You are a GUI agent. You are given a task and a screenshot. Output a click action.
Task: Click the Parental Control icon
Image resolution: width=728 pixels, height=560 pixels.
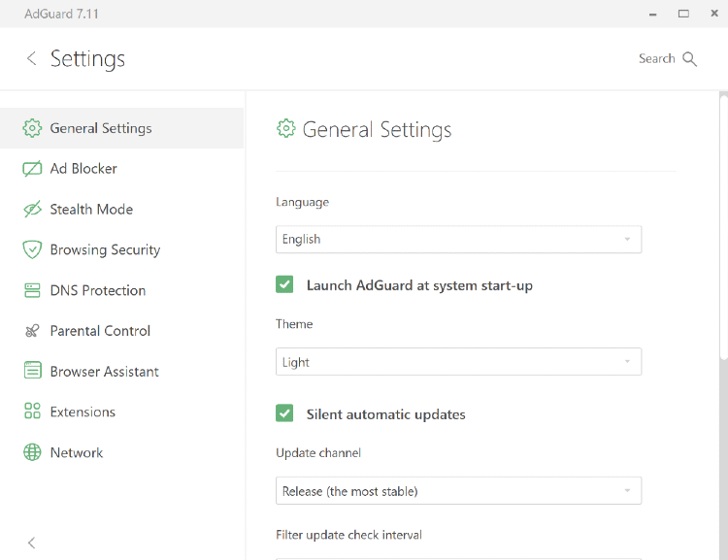(32, 331)
